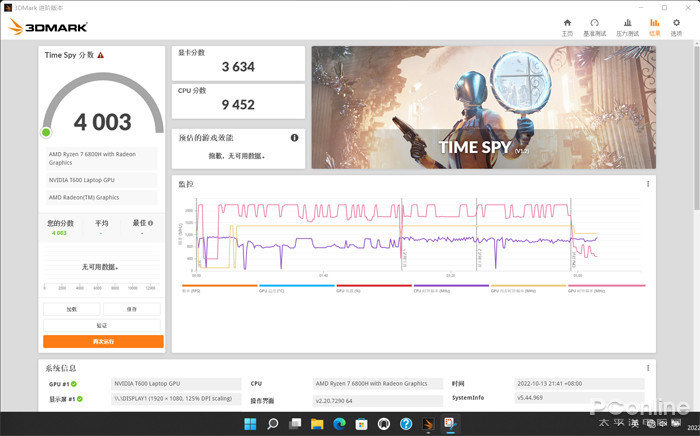
Task: Toggle the blue GPU temperature legend line
Action: click(296, 286)
